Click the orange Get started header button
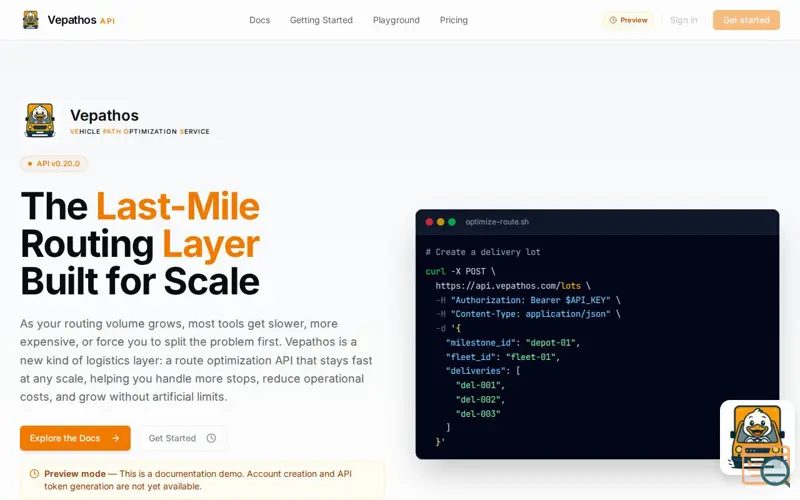The width and height of the screenshot is (800, 500). click(x=746, y=20)
